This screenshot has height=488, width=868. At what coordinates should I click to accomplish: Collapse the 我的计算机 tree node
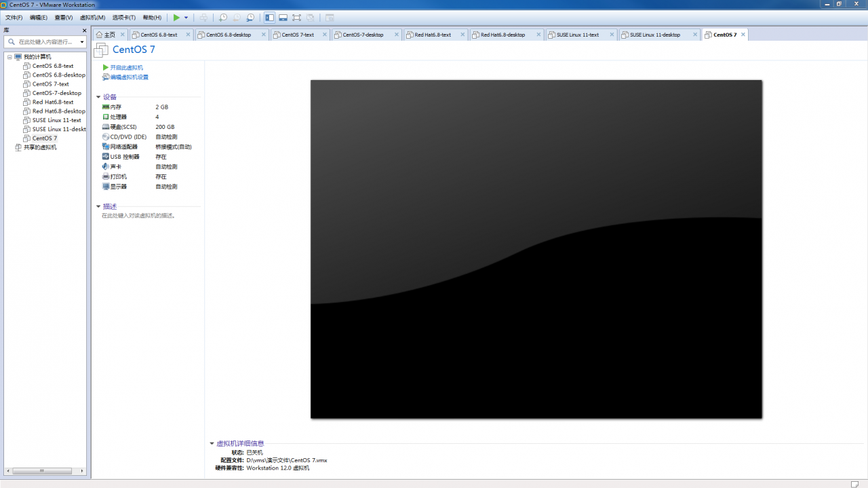(x=9, y=57)
